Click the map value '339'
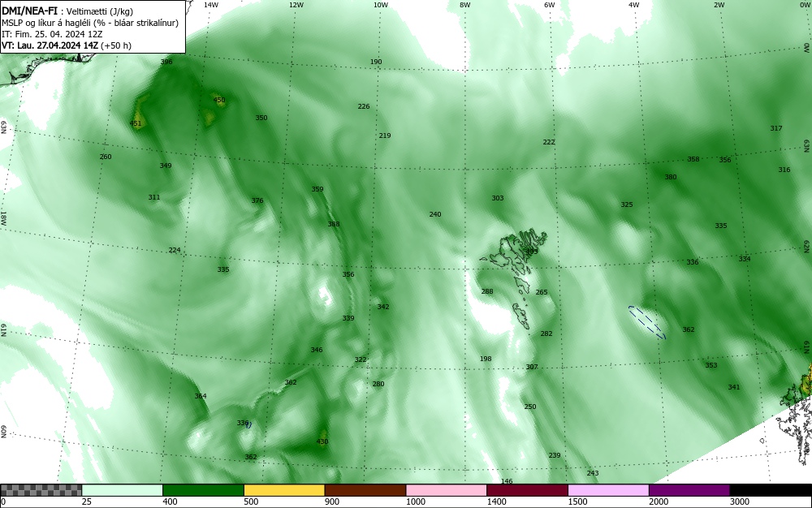812x508 pixels. click(x=348, y=317)
